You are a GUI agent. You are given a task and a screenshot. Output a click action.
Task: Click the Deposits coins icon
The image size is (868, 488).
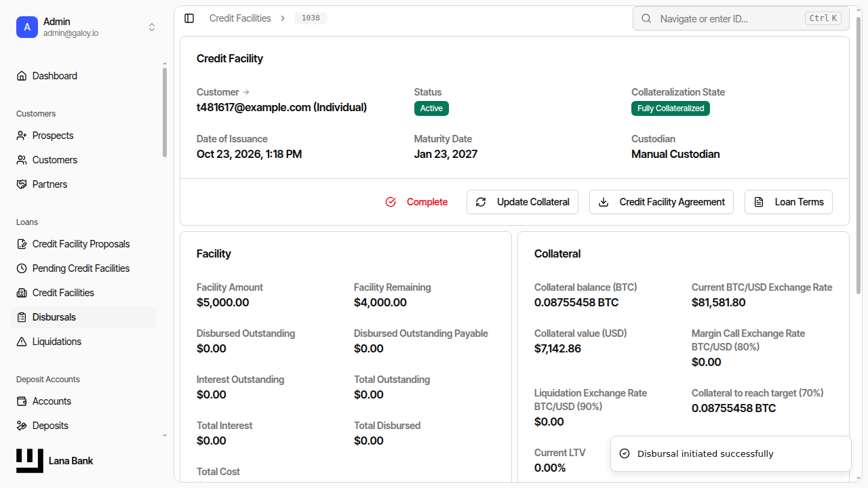22,426
